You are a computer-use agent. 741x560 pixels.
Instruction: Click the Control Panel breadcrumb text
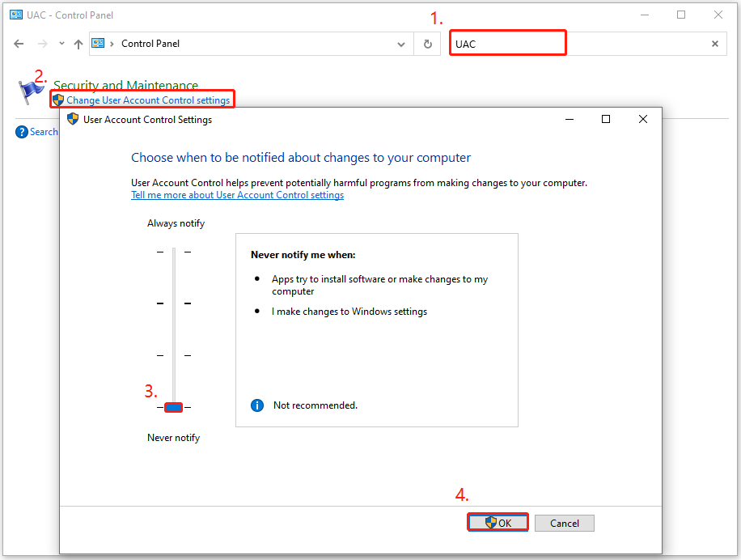pyautogui.click(x=150, y=44)
